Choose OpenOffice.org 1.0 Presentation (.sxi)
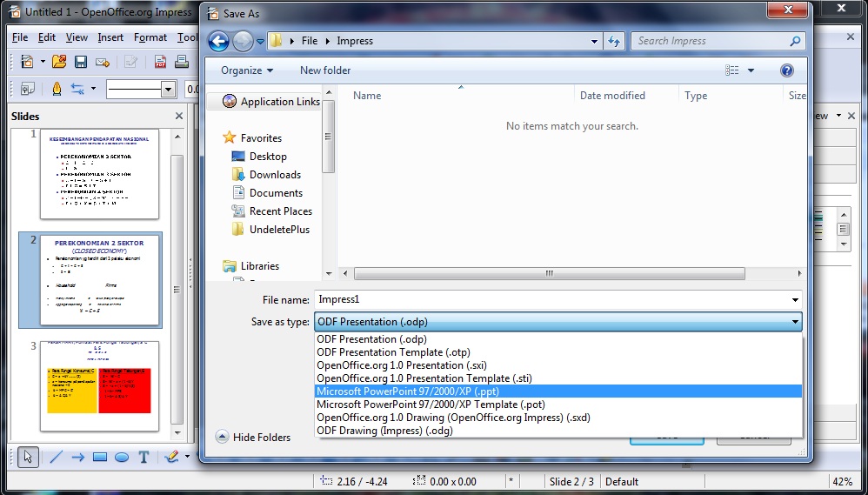The width and height of the screenshot is (868, 495). click(x=558, y=365)
